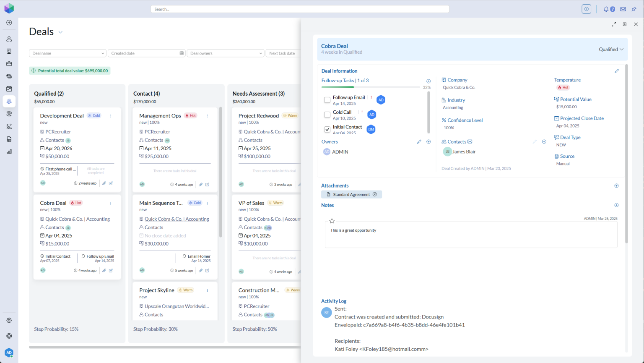Open the mail envelope icon in top bar
Image resolution: width=644 pixels, height=363 pixels.
coord(623,9)
